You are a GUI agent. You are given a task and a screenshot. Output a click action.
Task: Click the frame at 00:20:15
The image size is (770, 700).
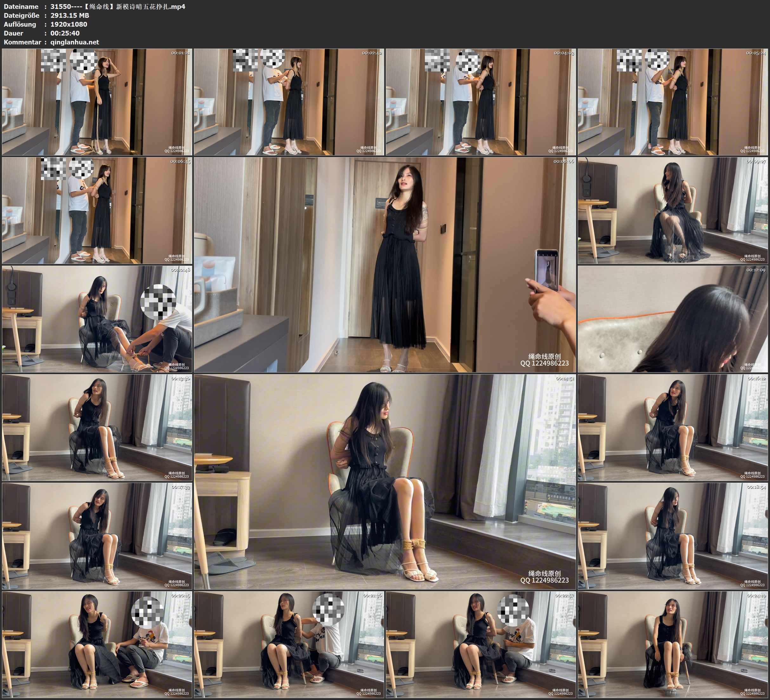(x=97, y=645)
